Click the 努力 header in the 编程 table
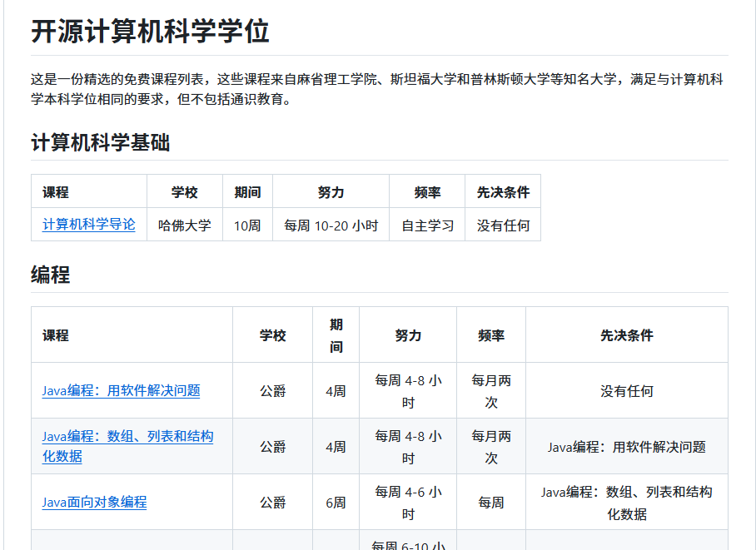The width and height of the screenshot is (756, 550). pos(408,335)
